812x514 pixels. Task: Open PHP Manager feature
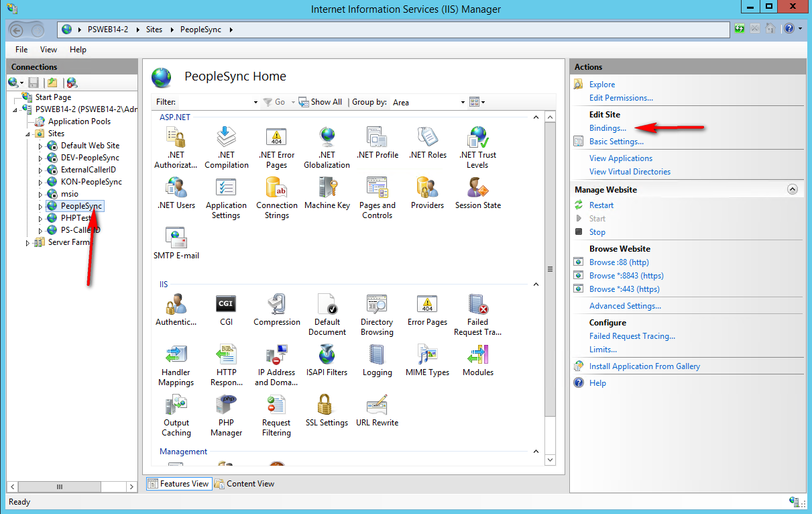point(227,415)
